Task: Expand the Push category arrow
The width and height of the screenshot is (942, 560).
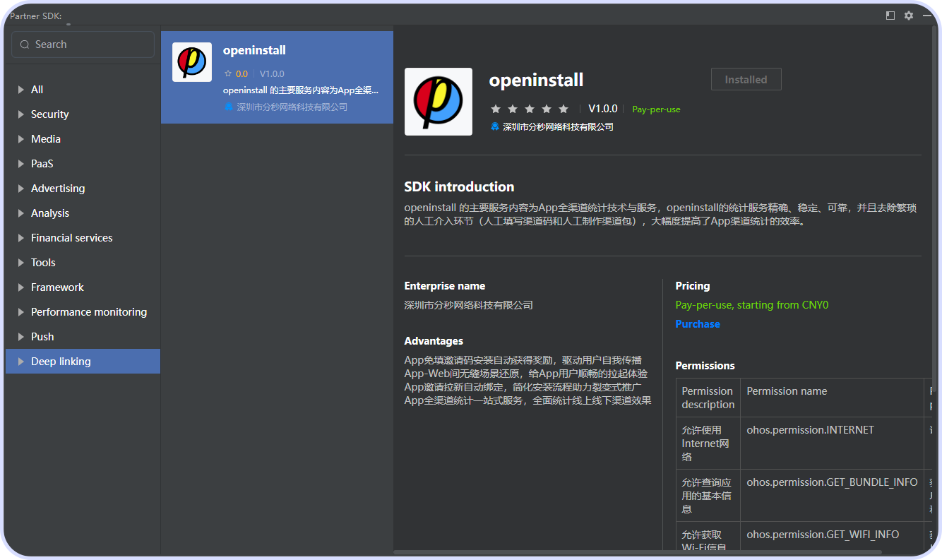Action: point(21,337)
